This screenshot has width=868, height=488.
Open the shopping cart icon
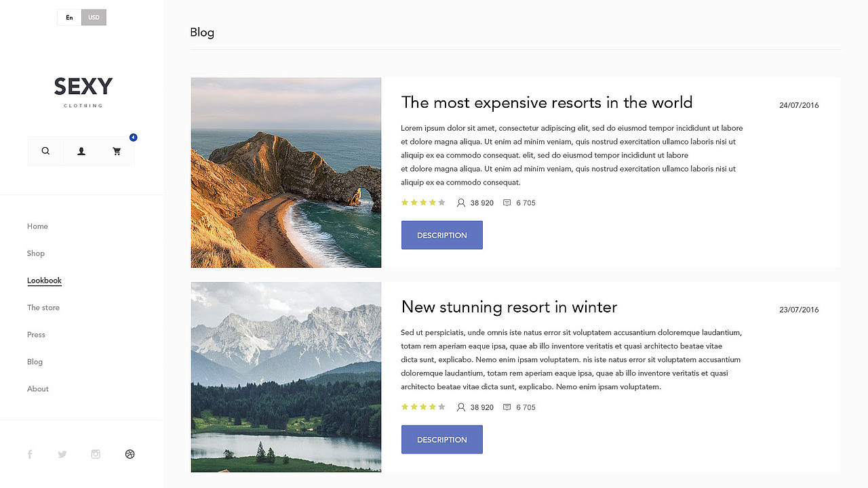117,151
